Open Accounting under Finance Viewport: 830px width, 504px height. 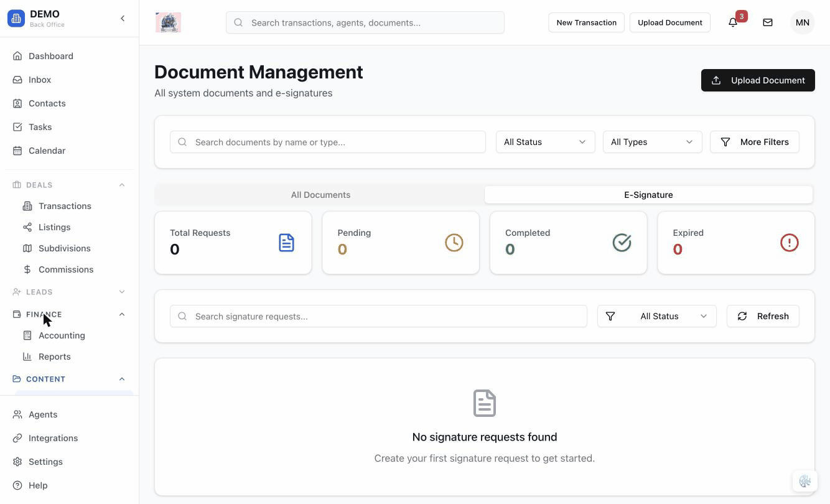[x=74, y=335]
